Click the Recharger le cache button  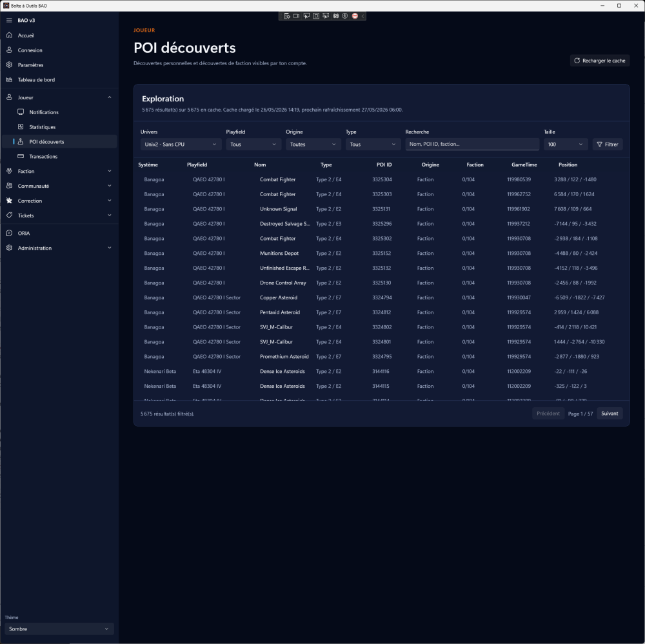[x=599, y=61]
